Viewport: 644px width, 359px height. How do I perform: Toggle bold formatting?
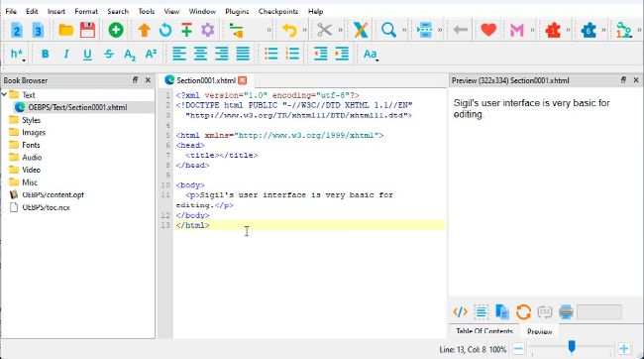pyautogui.click(x=46, y=54)
